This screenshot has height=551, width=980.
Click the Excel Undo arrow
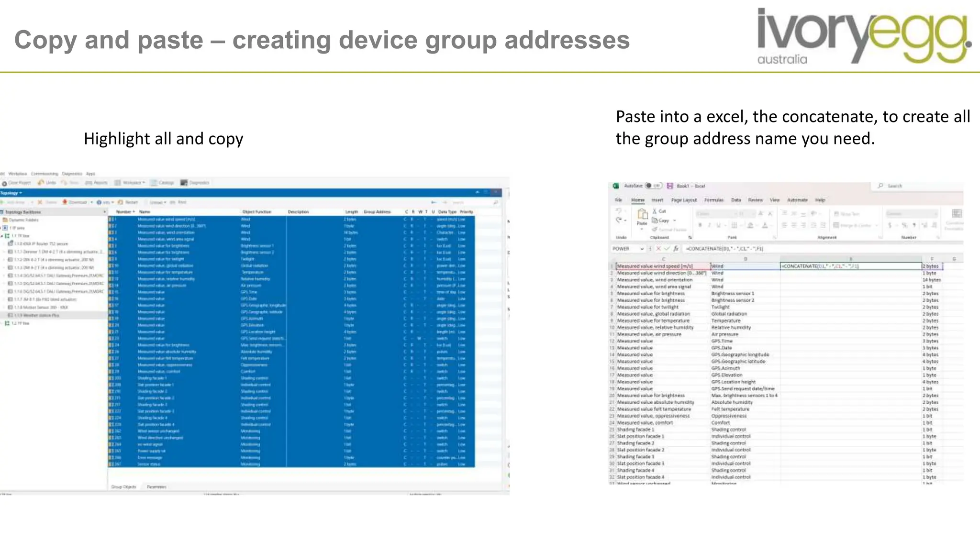pos(619,211)
